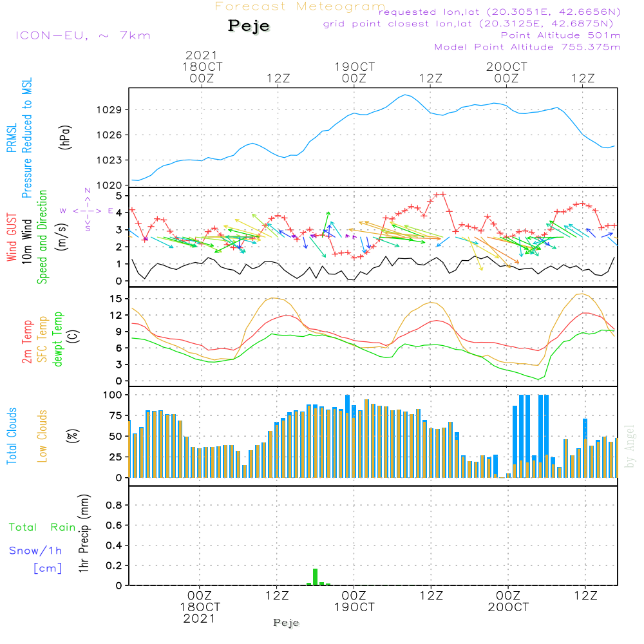
Task: Click the blue '[cm]' unit text
Action: pos(48,569)
